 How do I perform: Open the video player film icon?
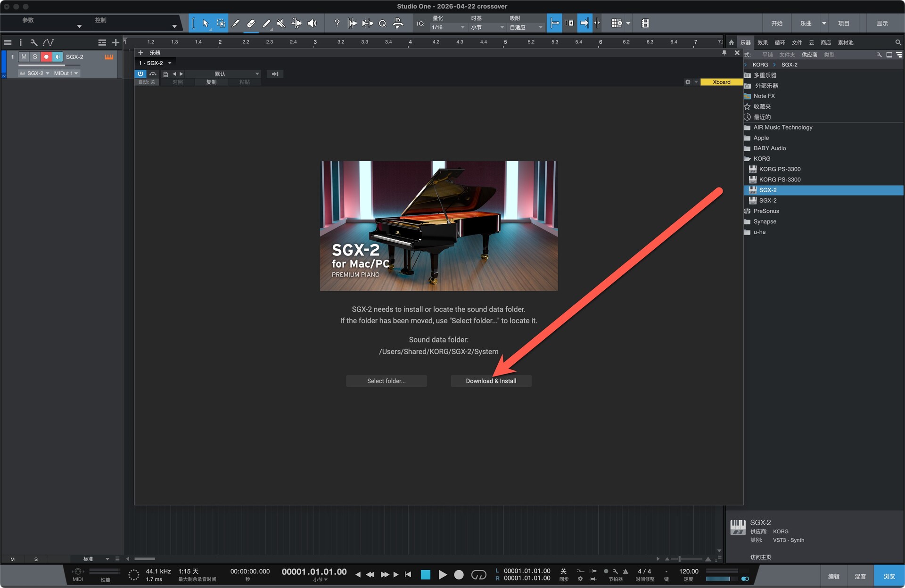tap(645, 23)
